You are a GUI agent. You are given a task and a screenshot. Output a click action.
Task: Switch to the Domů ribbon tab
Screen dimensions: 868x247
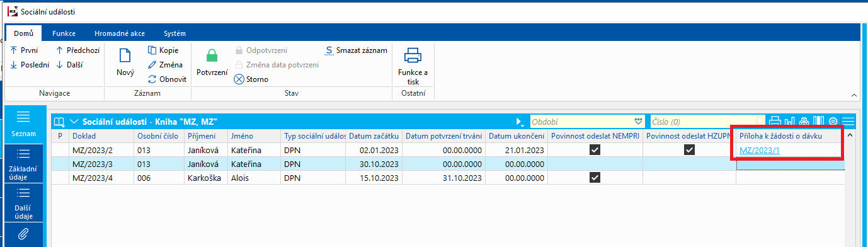coord(23,33)
